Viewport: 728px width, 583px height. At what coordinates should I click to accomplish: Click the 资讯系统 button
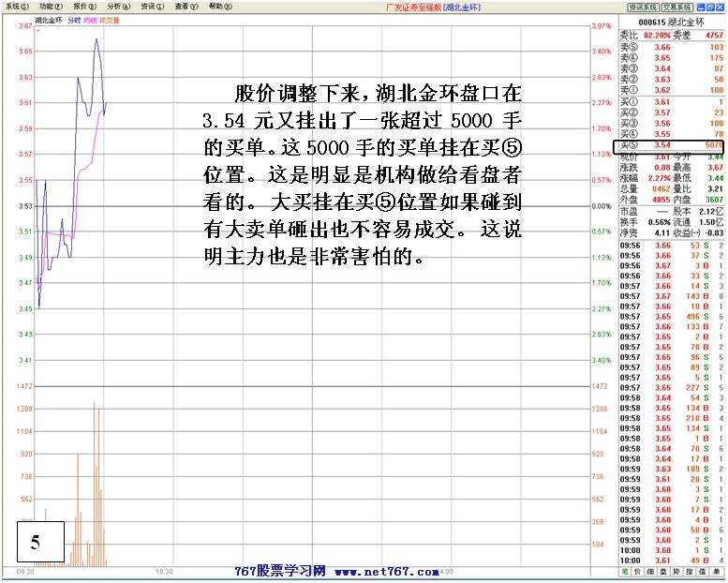pos(645,6)
